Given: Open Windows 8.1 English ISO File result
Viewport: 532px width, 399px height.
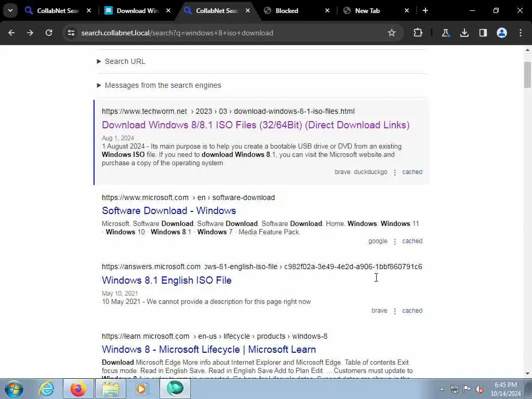Looking at the screenshot, I should point(167,280).
